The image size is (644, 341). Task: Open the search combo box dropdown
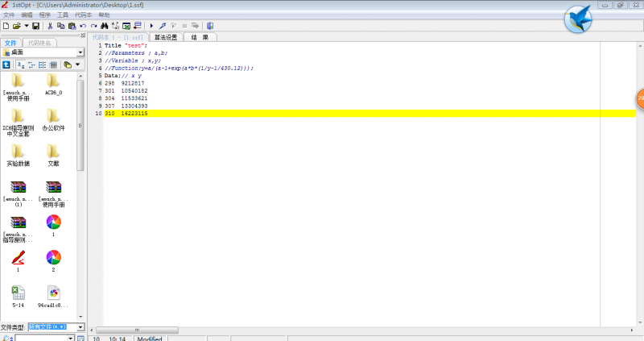(x=71, y=338)
